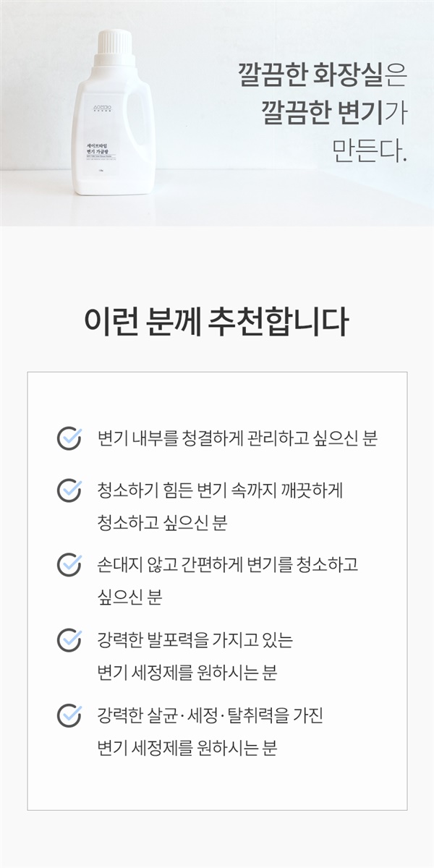The width and height of the screenshot is (434, 868).
Task: Click the checkmark icon beside '청소하기 힘든 변기'
Action: 69,490
